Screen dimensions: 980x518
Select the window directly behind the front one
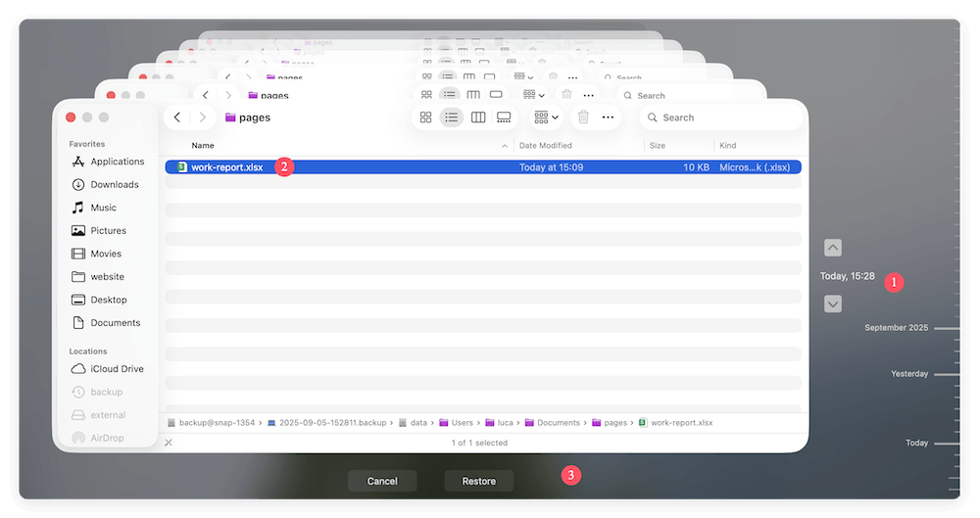(x=431, y=89)
